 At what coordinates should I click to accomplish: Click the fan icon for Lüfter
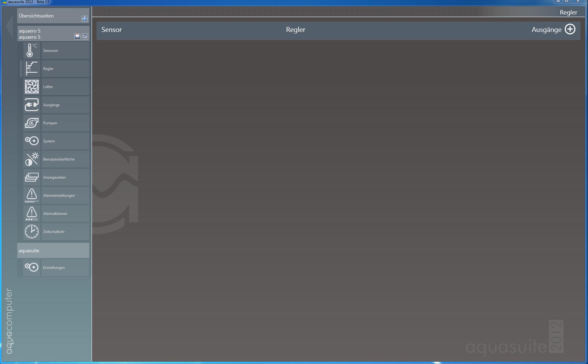32,87
